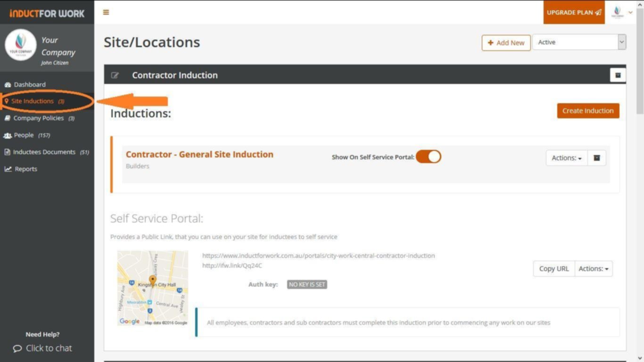This screenshot has height=362, width=644.
Task: Click the NO KEY IS SET badge
Action: 307,284
